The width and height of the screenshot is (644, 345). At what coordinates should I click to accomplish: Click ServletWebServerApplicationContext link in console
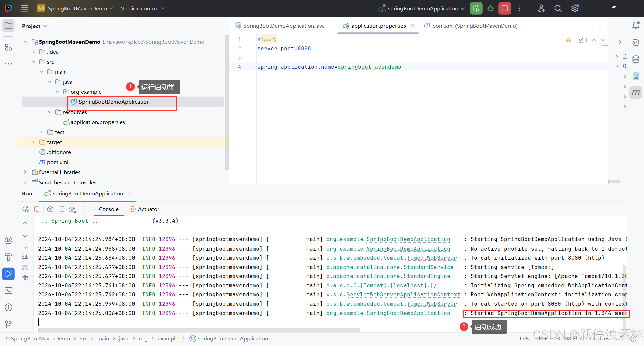pos(403,295)
